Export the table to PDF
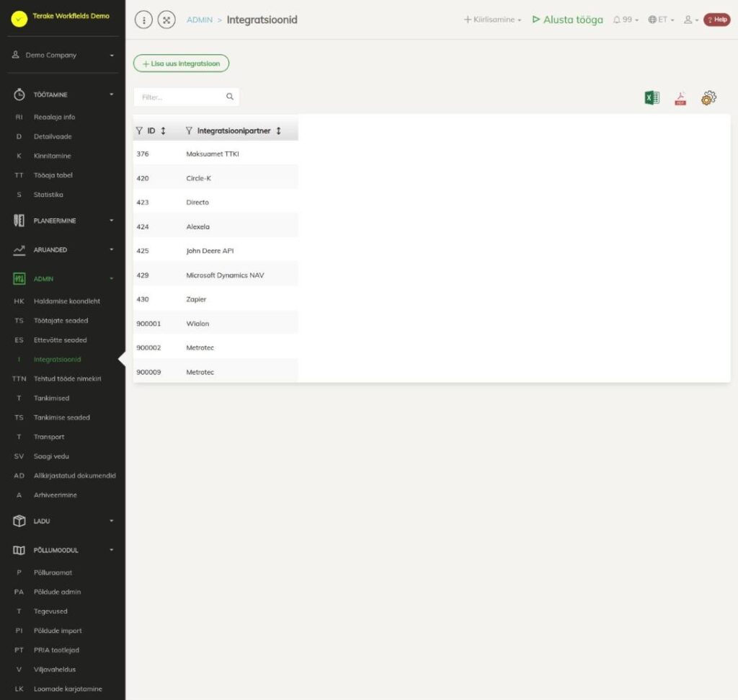Viewport: 738px width, 700px height. pos(680,98)
